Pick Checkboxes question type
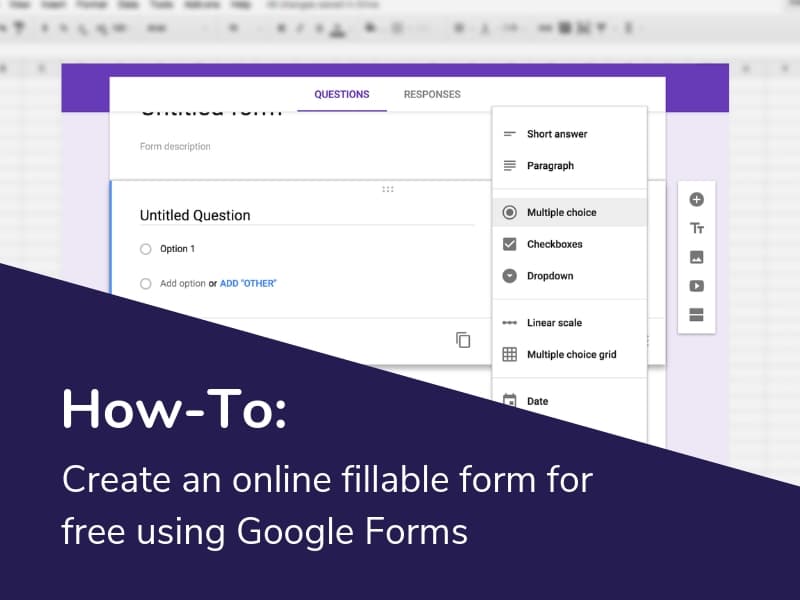This screenshot has width=800, height=600. [569, 244]
